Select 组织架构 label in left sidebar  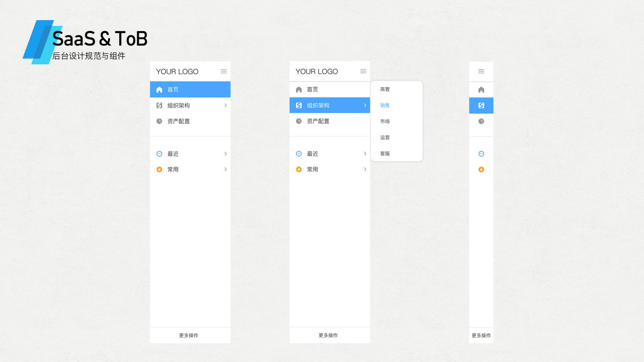[x=179, y=106]
